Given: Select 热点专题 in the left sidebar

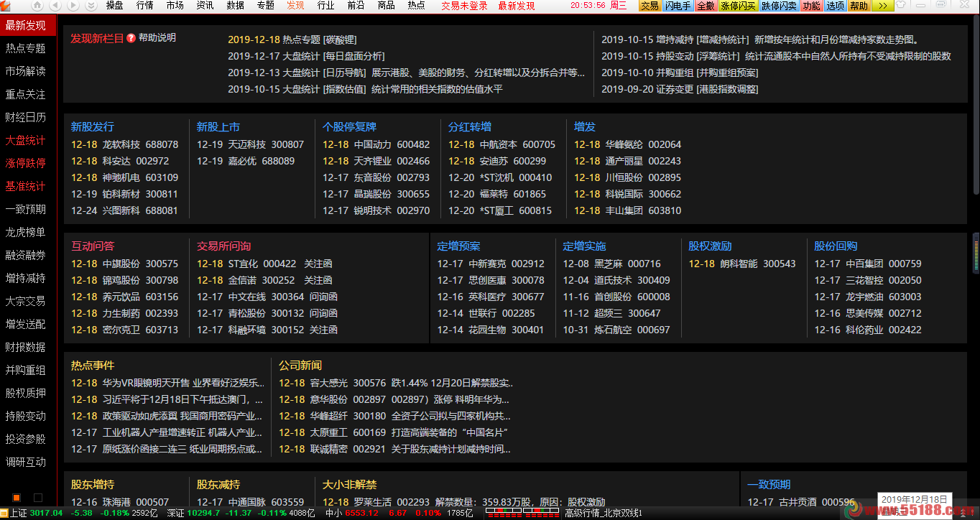Looking at the screenshot, I should click(26, 48).
